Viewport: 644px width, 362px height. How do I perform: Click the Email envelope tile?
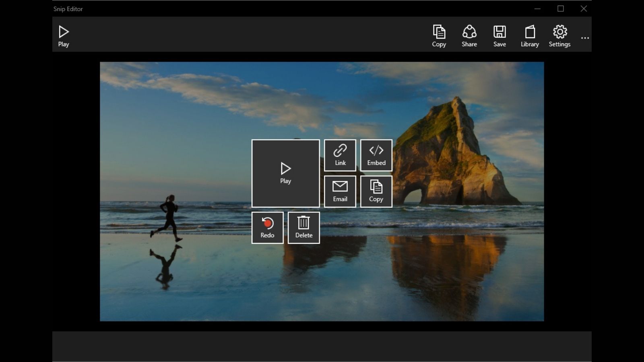pyautogui.click(x=340, y=186)
